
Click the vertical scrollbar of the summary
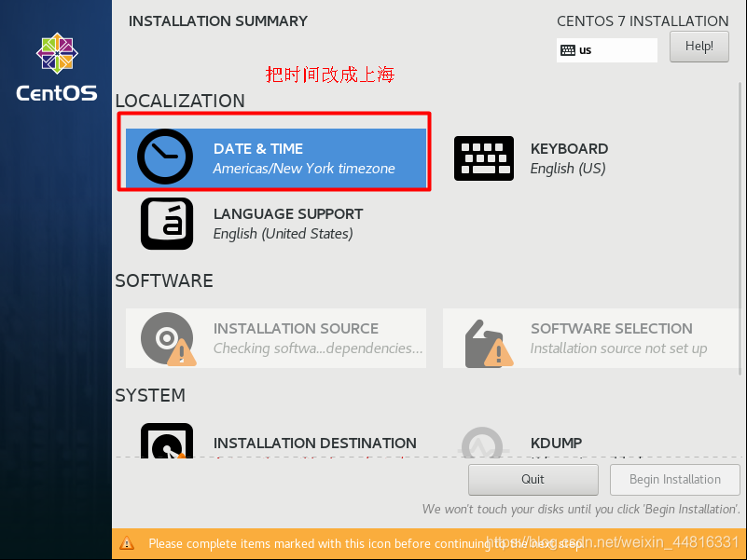click(740, 228)
